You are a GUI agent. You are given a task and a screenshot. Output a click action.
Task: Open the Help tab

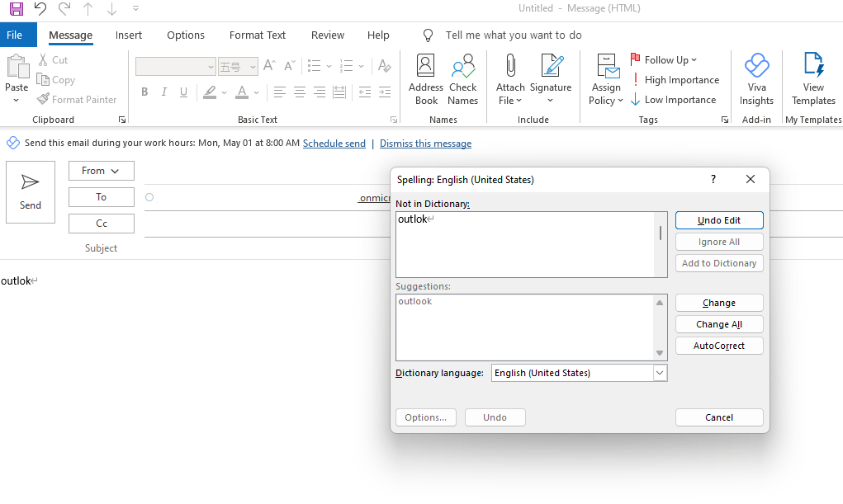(x=378, y=35)
